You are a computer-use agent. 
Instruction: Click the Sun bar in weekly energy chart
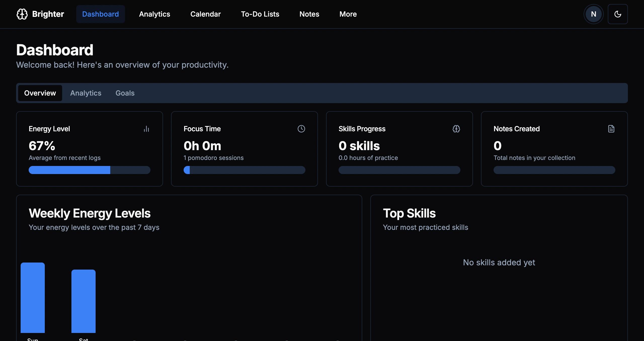click(33, 298)
